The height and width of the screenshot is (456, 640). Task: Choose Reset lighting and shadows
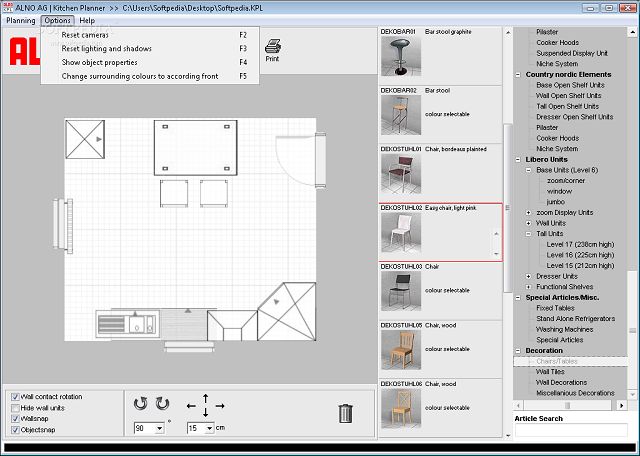[150, 49]
